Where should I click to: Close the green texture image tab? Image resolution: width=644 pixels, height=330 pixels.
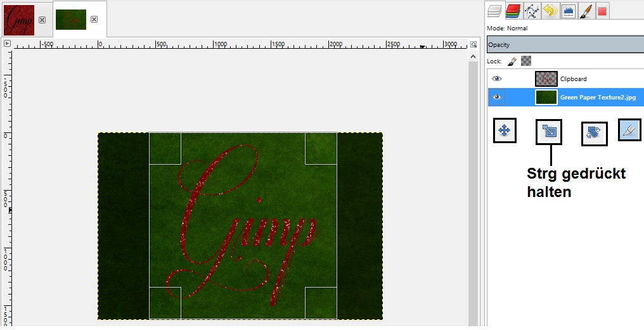pos(94,19)
